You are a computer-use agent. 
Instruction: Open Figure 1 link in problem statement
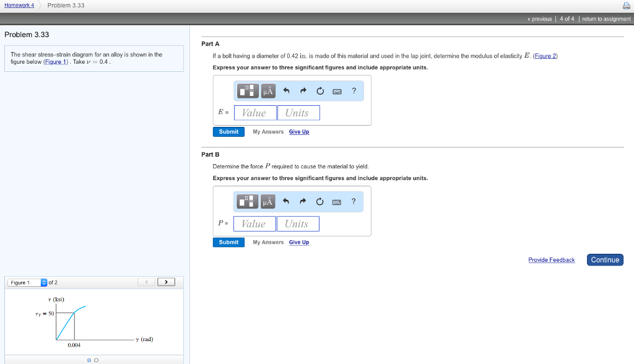tap(56, 62)
